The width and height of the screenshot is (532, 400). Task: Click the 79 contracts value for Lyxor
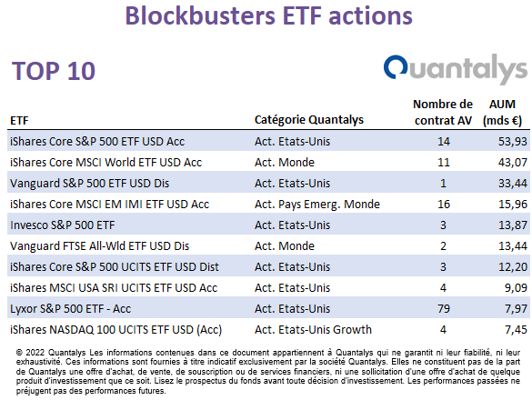click(x=444, y=309)
